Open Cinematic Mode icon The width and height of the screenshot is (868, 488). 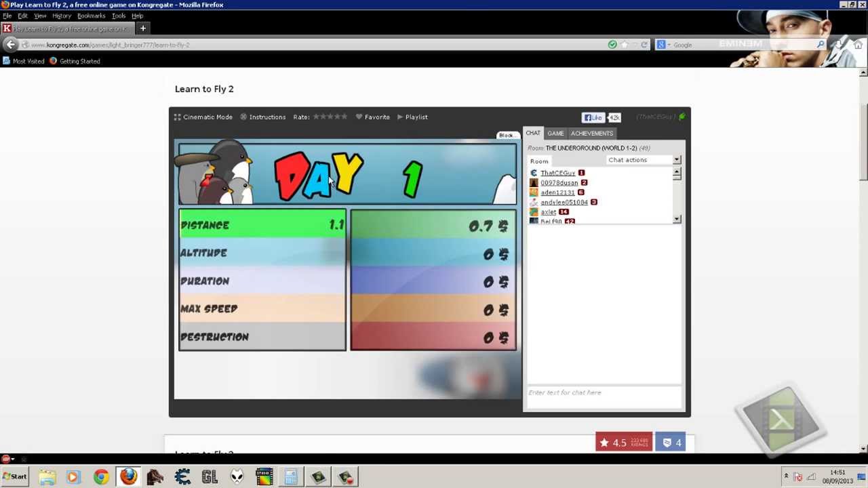[178, 117]
